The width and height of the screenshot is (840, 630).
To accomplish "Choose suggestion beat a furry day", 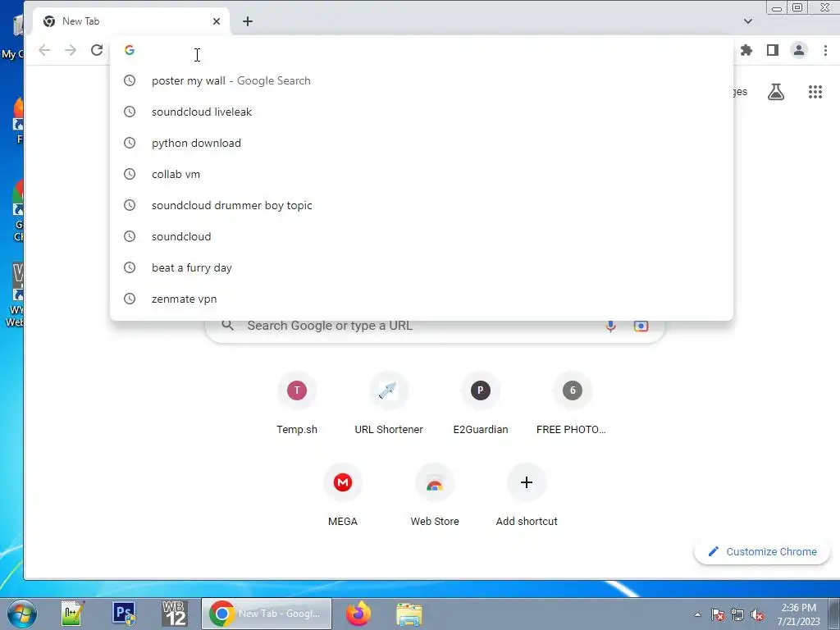I will (421, 267).
